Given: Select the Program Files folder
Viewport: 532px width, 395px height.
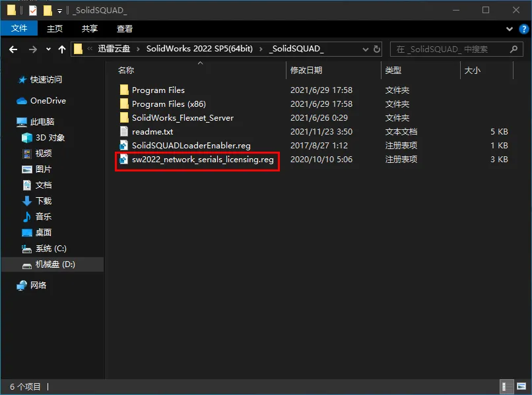Looking at the screenshot, I should click(158, 90).
